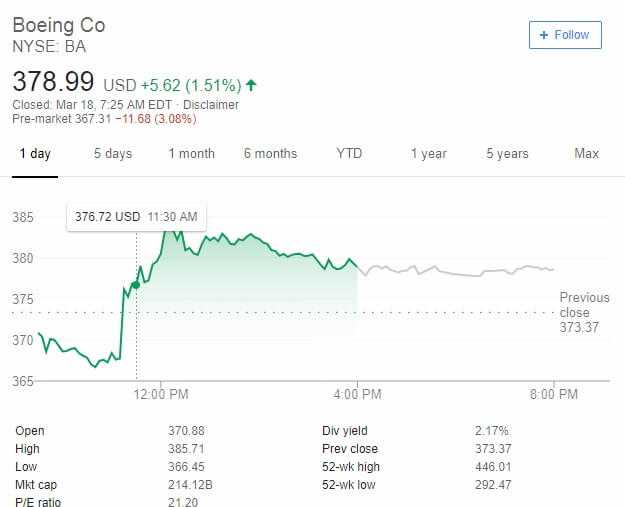Click the plus icon in Follow button
Image resolution: width=625 pixels, height=507 pixels.
543,35
